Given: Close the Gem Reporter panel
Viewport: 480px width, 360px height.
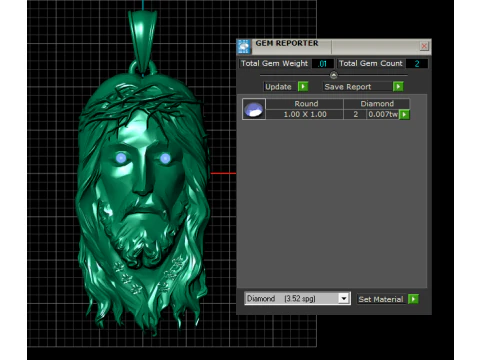Looking at the screenshot, I should tap(424, 46).
